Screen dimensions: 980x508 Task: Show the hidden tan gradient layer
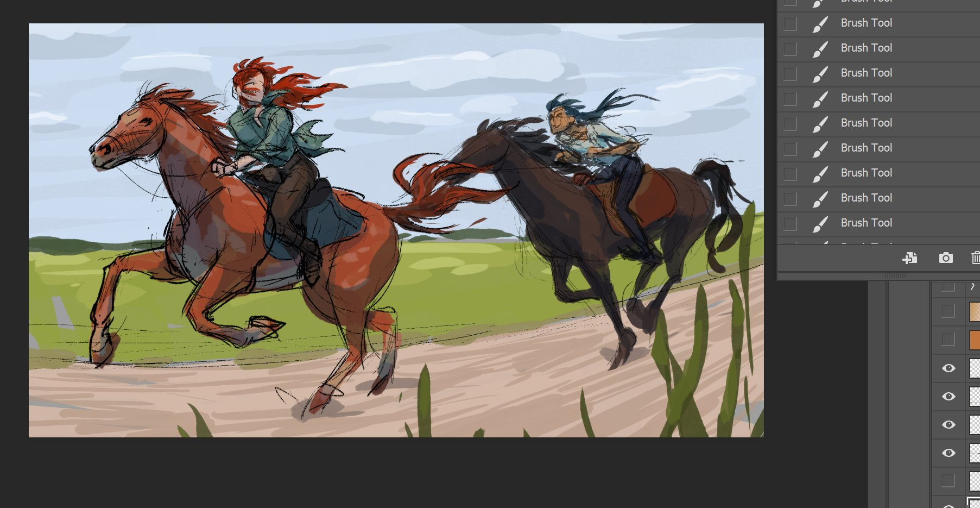948,311
